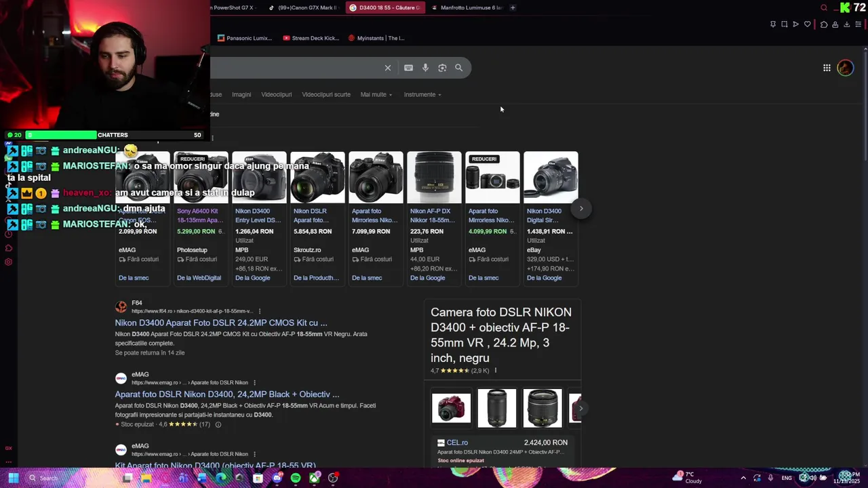The width and height of the screenshot is (868, 488).
Task: Click the 'De la WebDigital' label under Sony card
Action: tap(199, 278)
